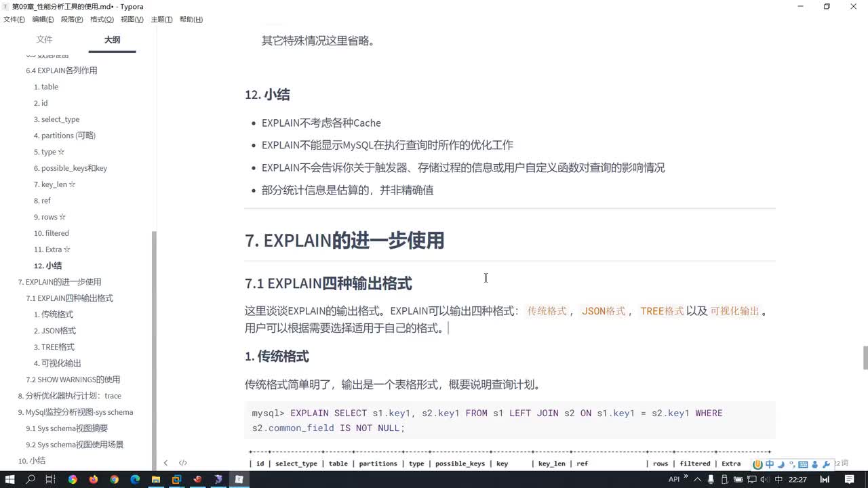
Task: Open File Explorer from the taskbar
Action: pyautogui.click(x=155, y=479)
